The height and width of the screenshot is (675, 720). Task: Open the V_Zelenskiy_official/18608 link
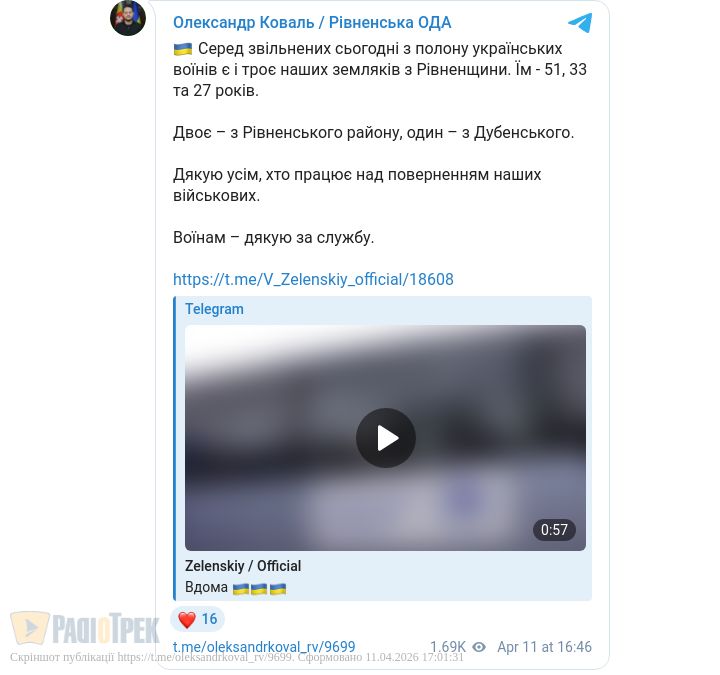point(313,279)
